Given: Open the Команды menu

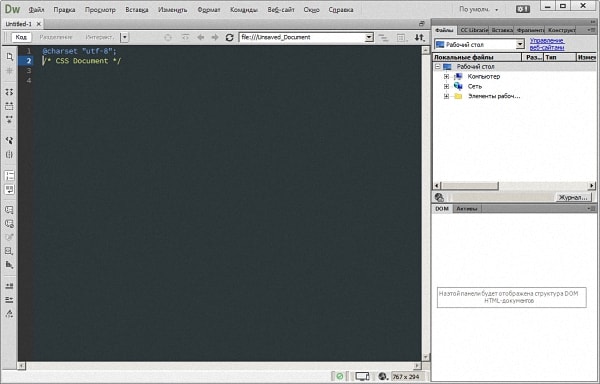Looking at the screenshot, I should 244,10.
